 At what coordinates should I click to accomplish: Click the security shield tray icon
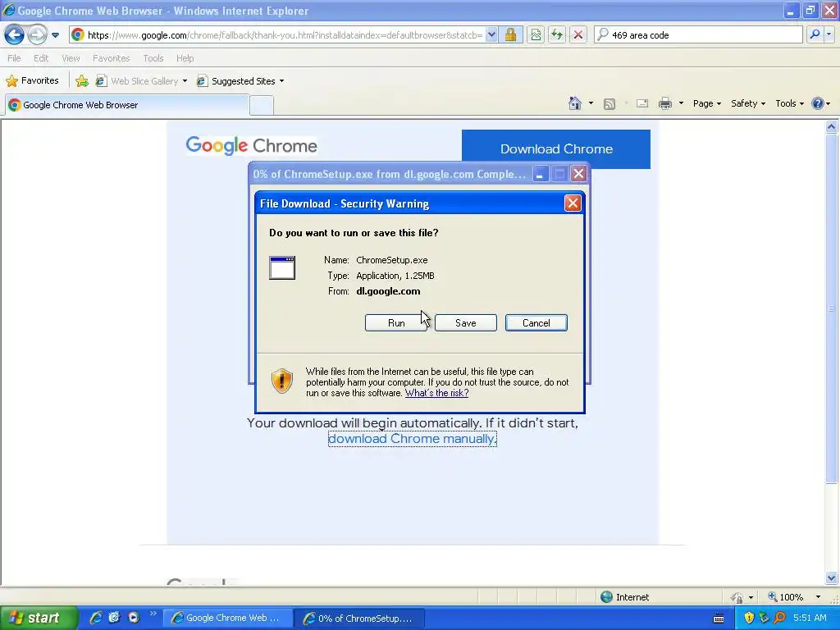point(749,618)
